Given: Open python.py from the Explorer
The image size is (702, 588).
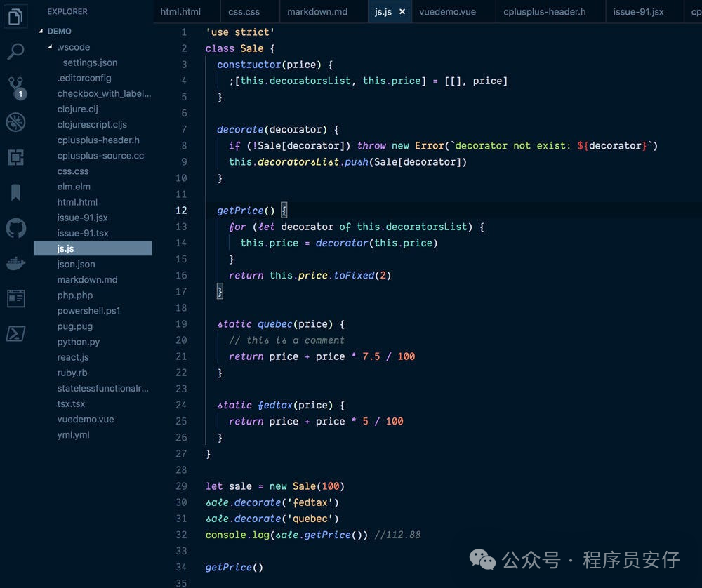Looking at the screenshot, I should tap(79, 342).
